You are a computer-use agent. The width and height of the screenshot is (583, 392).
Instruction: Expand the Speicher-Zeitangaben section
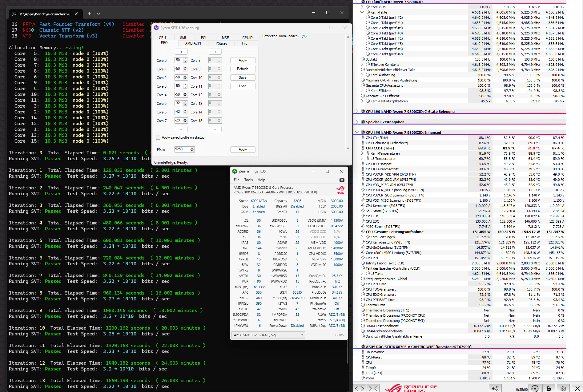click(x=357, y=122)
